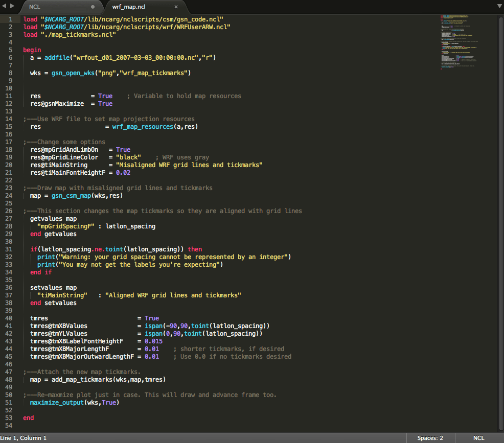The image size is (504, 443).
Task: Click the maximize_output function call
Action: click(x=57, y=403)
